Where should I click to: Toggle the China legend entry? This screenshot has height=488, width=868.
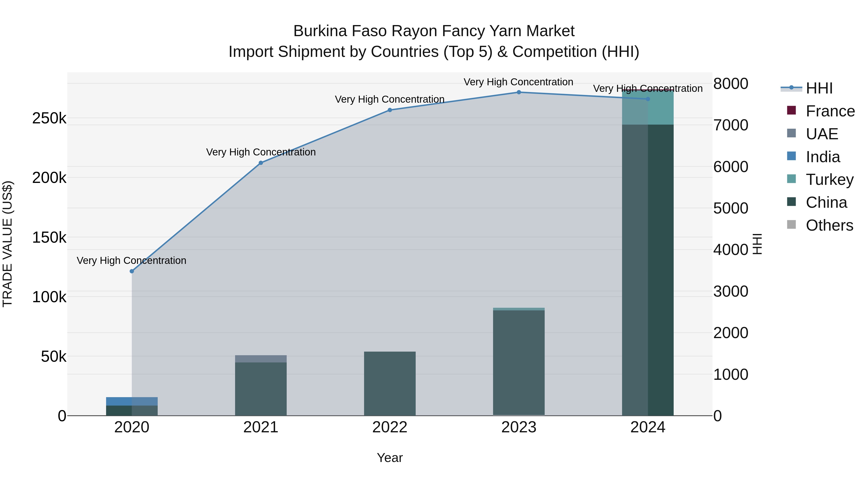817,202
